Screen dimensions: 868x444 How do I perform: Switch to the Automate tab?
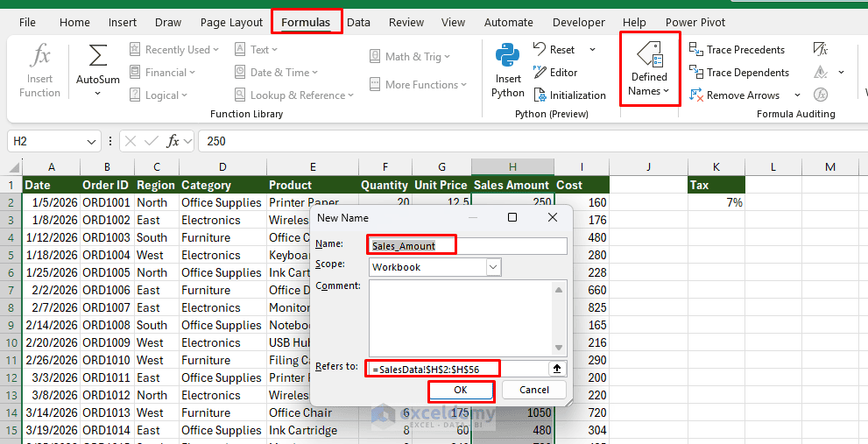point(508,23)
